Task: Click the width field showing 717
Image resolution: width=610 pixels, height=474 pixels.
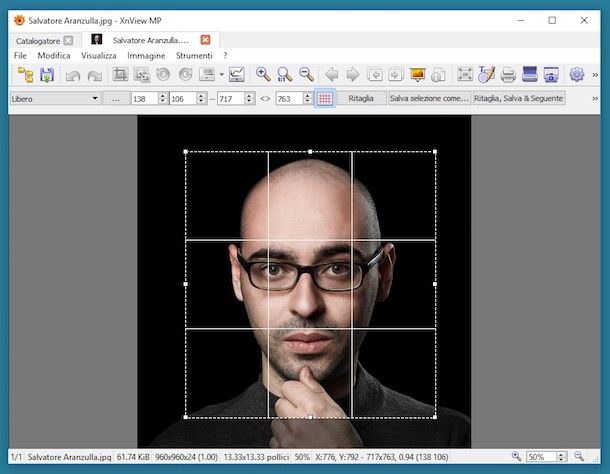Action: pyautogui.click(x=231, y=98)
